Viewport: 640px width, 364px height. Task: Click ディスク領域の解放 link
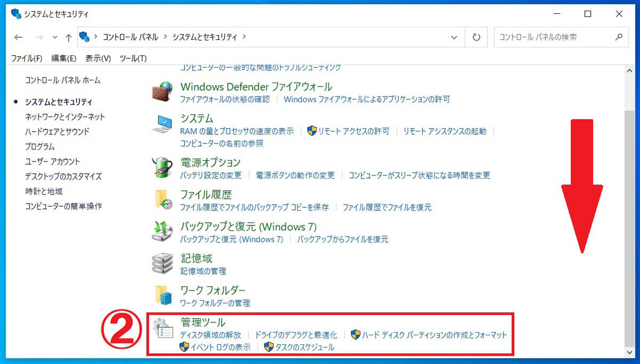coord(211,335)
